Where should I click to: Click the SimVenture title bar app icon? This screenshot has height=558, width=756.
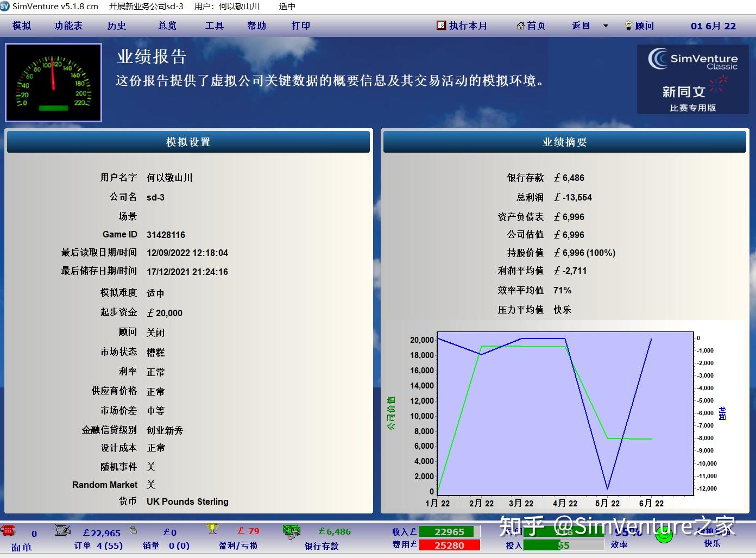point(5,6)
